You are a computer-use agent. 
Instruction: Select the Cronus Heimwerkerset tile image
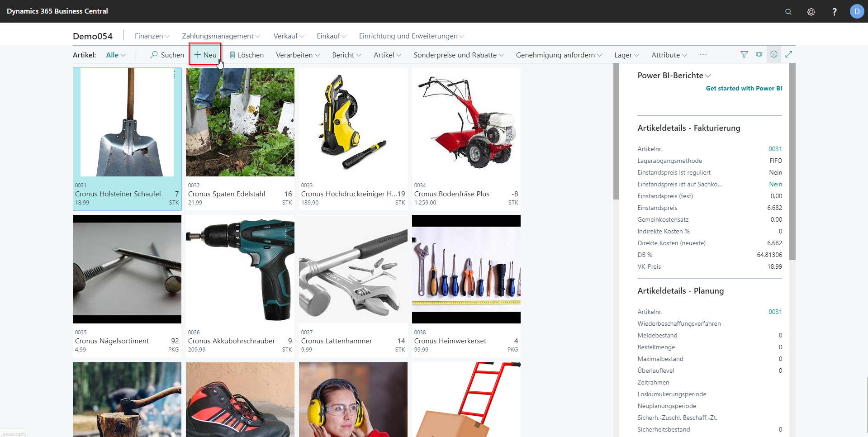466,269
